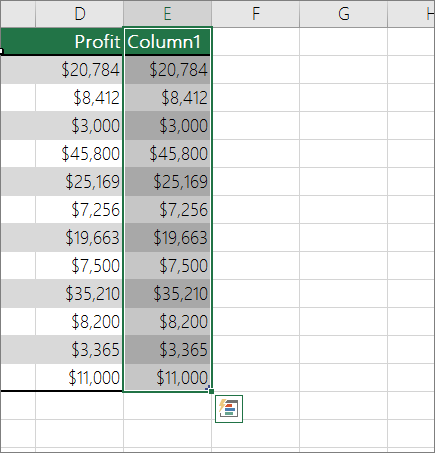Image resolution: width=435 pixels, height=453 pixels.
Task: Select column D header
Action: click(79, 14)
